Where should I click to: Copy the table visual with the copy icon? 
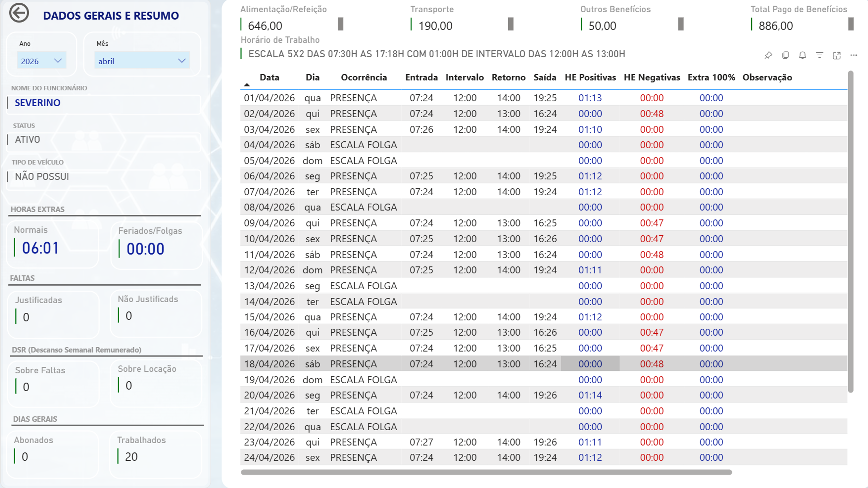785,55
